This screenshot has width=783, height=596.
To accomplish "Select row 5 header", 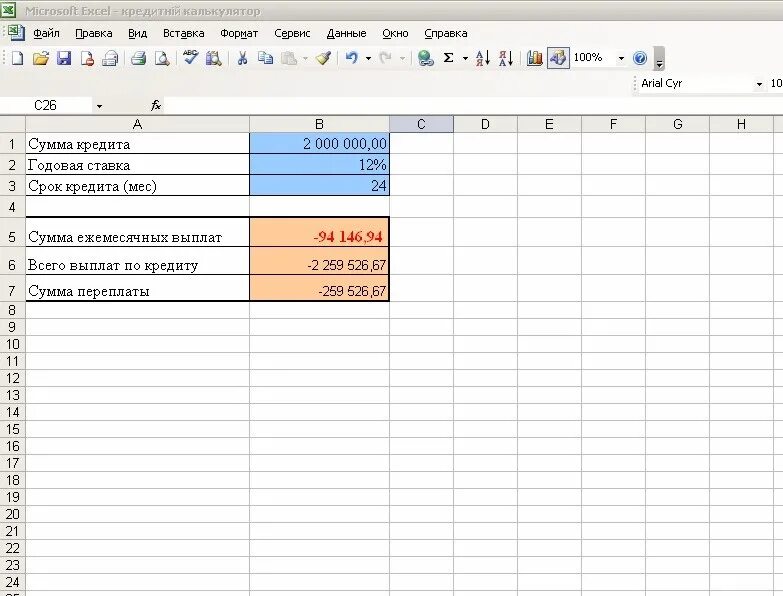I will coord(12,232).
